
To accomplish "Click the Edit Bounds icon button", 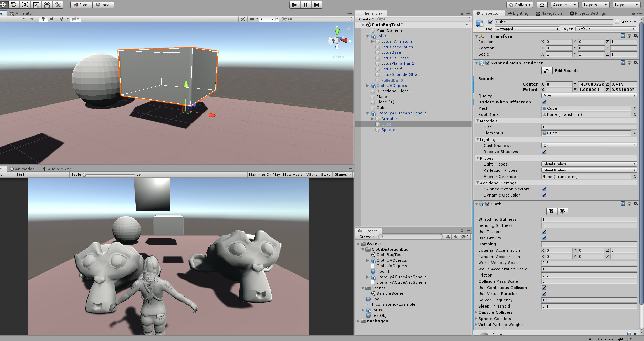I will coord(547,71).
